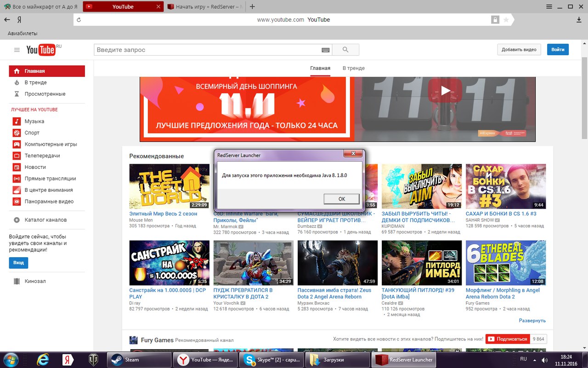Open the Авиабилеты bookmark

23,33
